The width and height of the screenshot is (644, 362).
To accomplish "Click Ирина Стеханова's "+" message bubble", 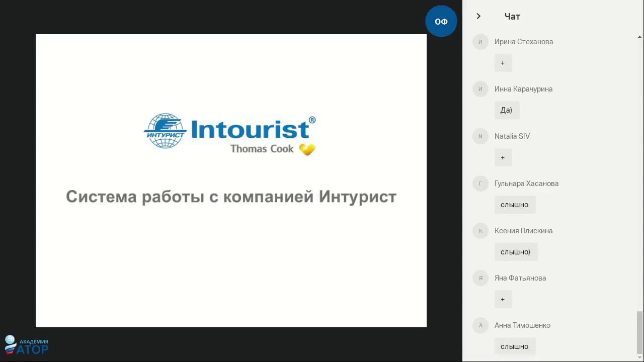I will (x=503, y=63).
